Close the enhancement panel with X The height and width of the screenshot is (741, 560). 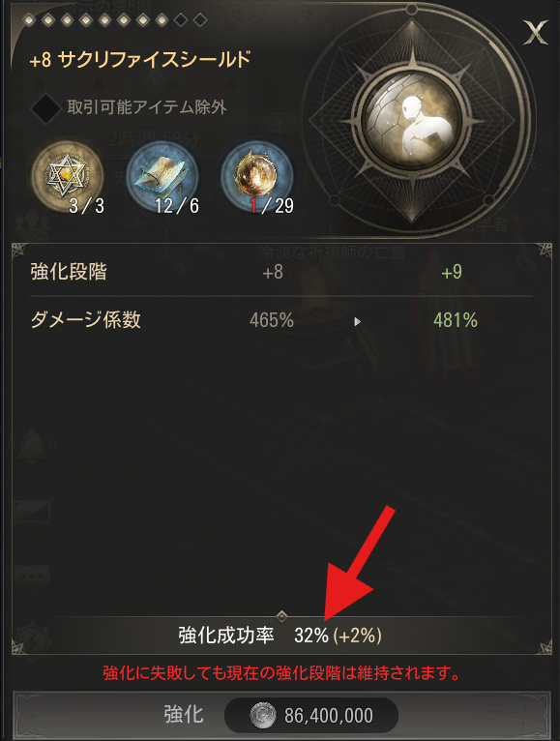(535, 32)
